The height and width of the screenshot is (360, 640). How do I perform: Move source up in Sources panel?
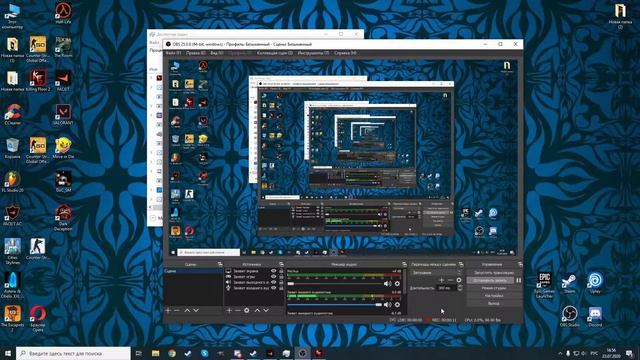click(x=257, y=311)
